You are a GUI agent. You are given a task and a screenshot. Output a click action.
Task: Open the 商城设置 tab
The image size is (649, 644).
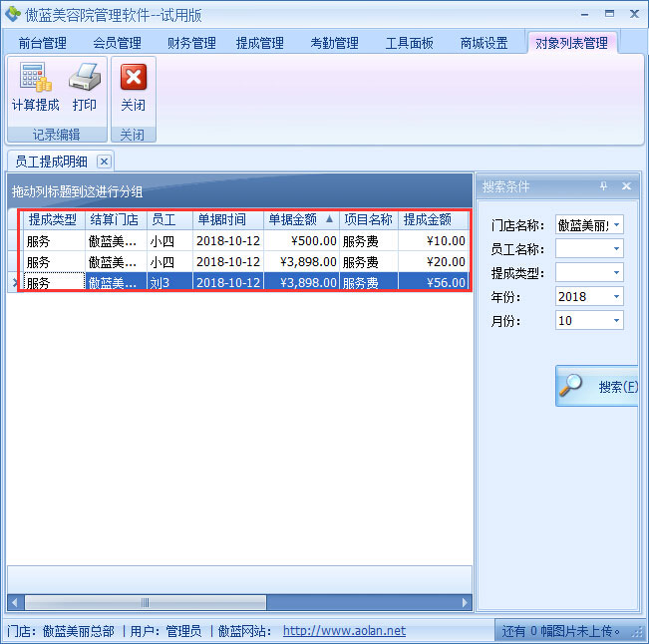click(484, 43)
